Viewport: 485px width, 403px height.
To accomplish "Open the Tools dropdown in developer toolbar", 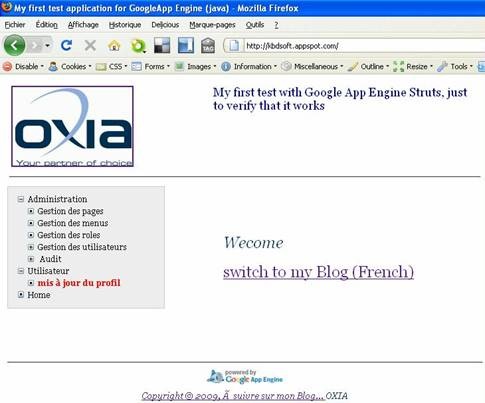I will (x=455, y=66).
